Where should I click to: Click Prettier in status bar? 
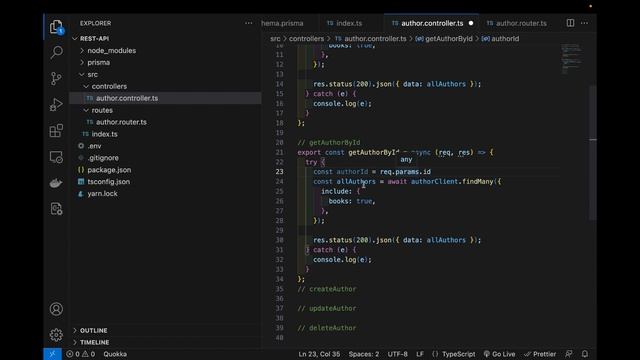pos(540,354)
